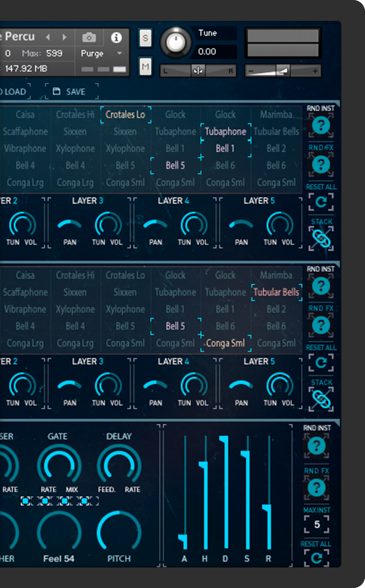365x588 pixels.
Task: Toggle the third gate step box
Action: (x=65, y=501)
